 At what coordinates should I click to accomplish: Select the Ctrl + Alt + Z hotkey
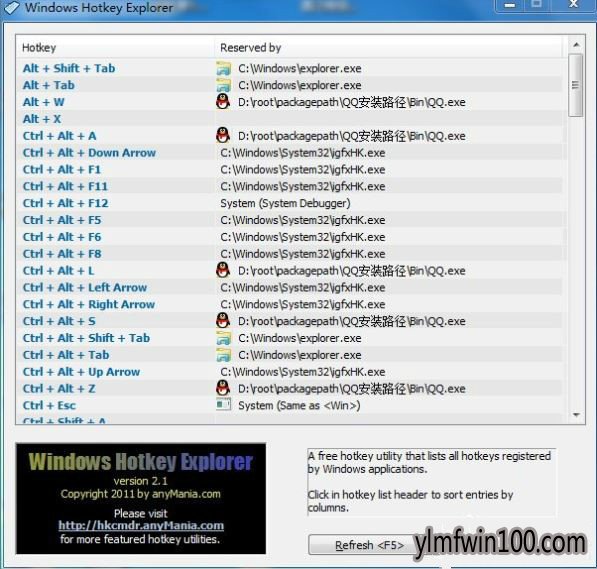pos(59,388)
